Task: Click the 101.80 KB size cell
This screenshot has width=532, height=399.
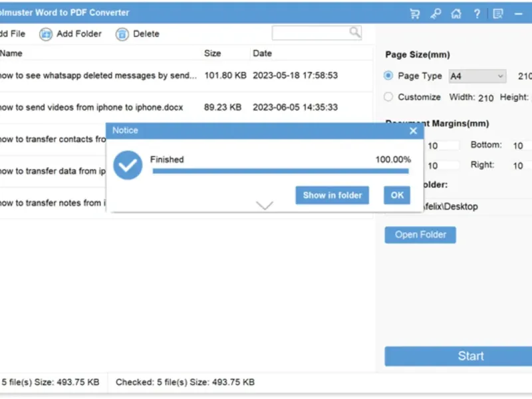Action: (225, 75)
